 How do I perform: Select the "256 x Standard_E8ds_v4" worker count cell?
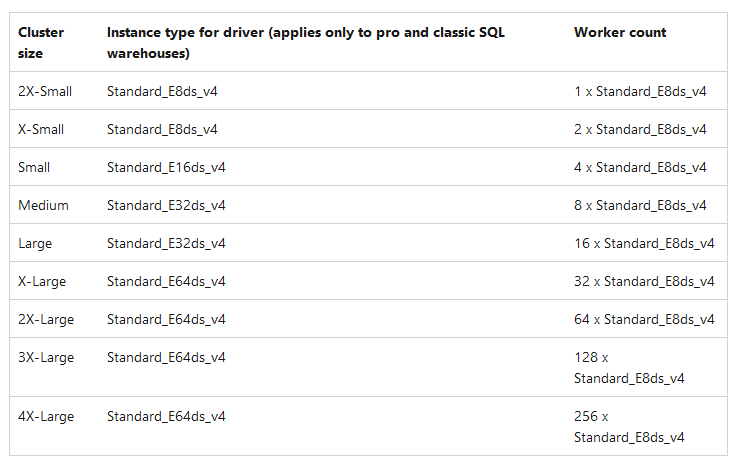pos(629,426)
